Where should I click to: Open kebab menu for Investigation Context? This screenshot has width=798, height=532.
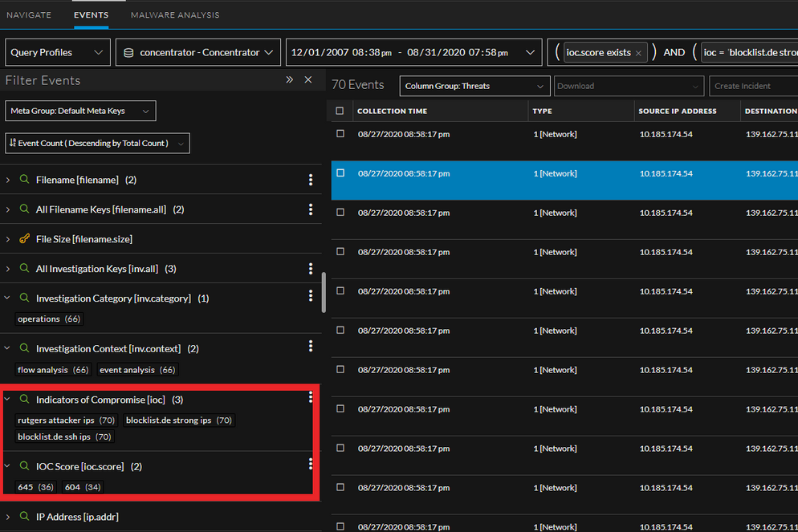311,347
